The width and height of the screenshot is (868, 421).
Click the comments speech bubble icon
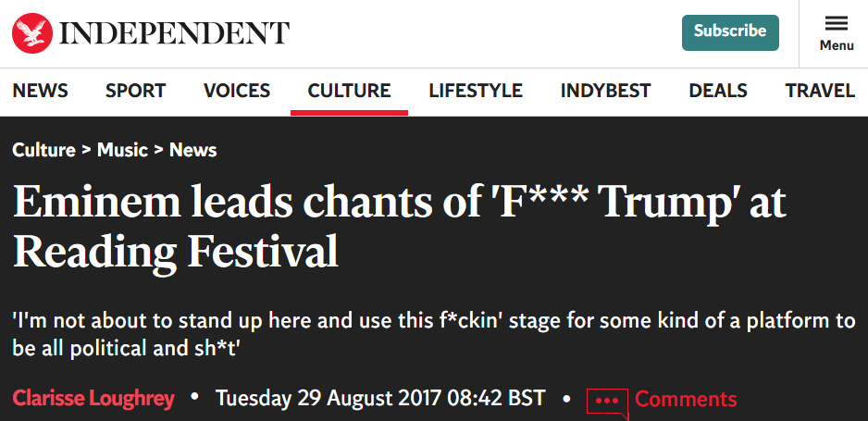tap(607, 401)
